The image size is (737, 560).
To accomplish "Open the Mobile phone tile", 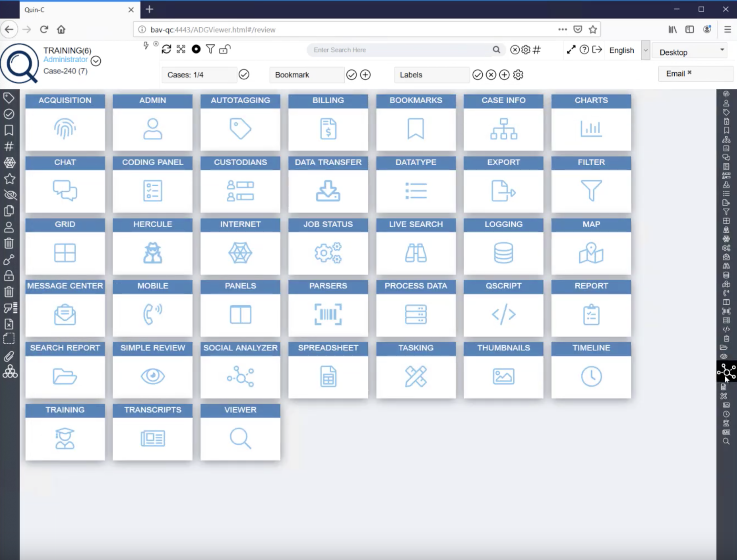I will pyautogui.click(x=153, y=308).
